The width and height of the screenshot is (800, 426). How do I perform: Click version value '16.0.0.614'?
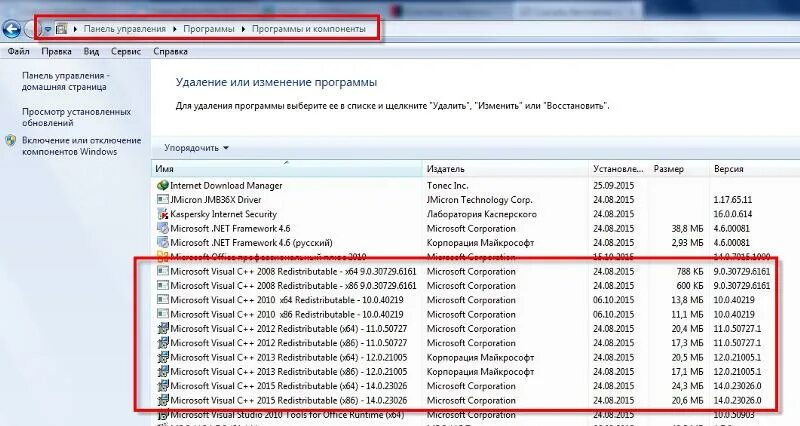(x=733, y=214)
